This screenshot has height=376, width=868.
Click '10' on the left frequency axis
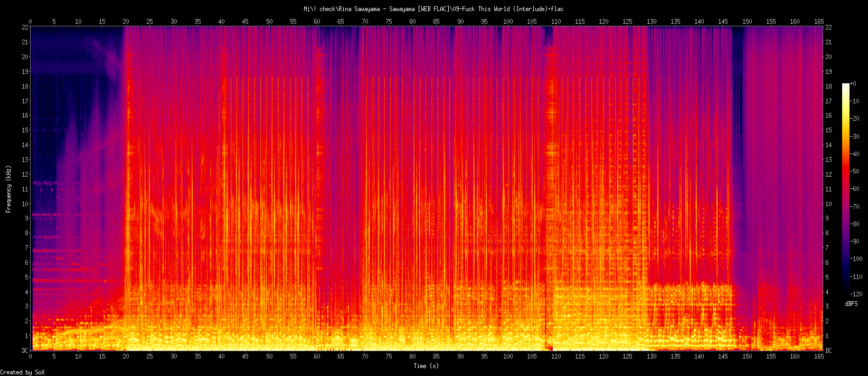pos(25,204)
